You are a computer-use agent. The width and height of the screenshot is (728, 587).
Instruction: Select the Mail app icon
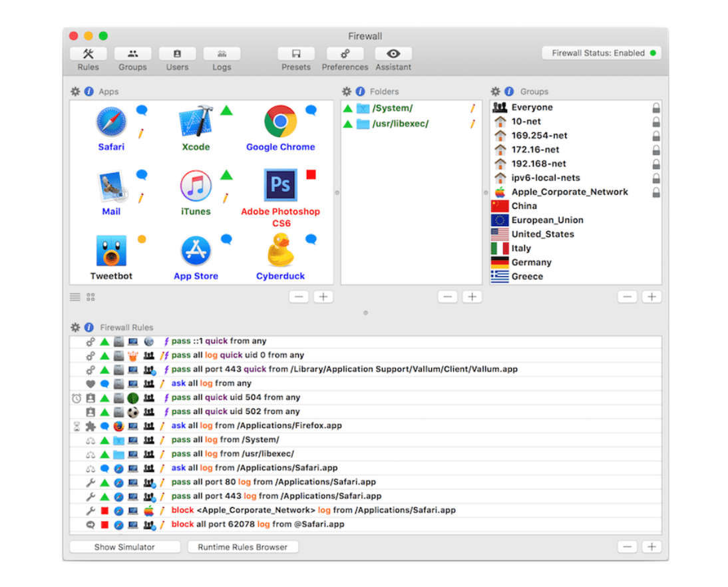(112, 186)
